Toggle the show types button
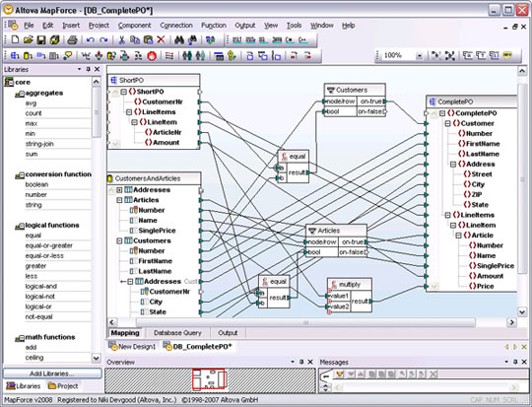Image resolution: width=532 pixels, height=407 pixels. click(481, 55)
